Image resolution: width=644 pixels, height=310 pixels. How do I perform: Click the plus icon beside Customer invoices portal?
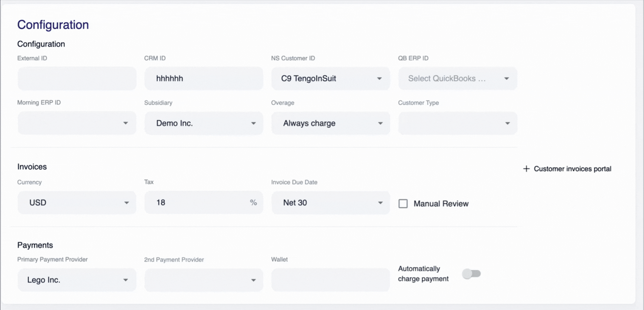click(x=526, y=169)
